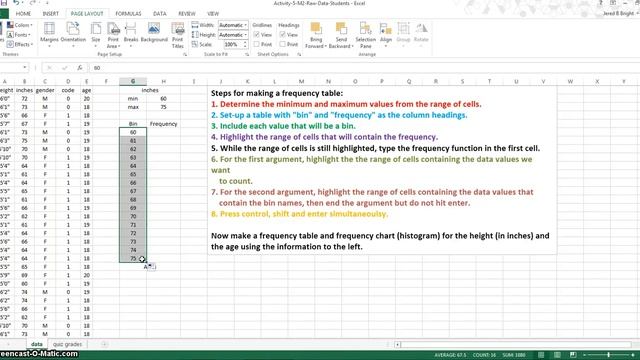640x360 pixels.
Task: Add a new sheet with the plus icon
Action: (x=104, y=344)
